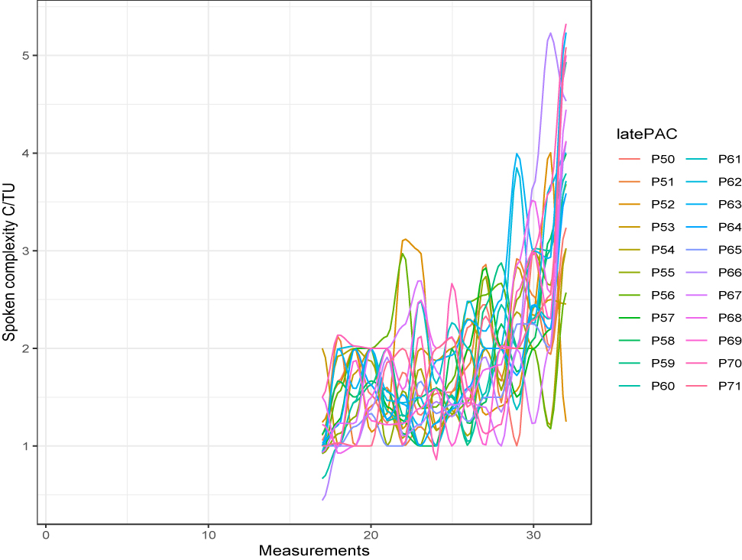Click the Measurements axis title
Viewport: 742px width, 560px height.
pyautogui.click(x=315, y=549)
